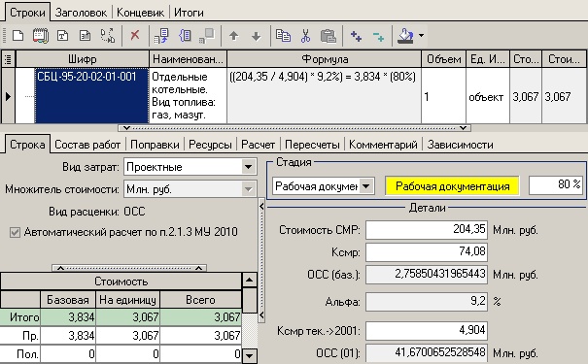Click the blue braces list icon
This screenshot has height=364, width=588.
click(185, 36)
